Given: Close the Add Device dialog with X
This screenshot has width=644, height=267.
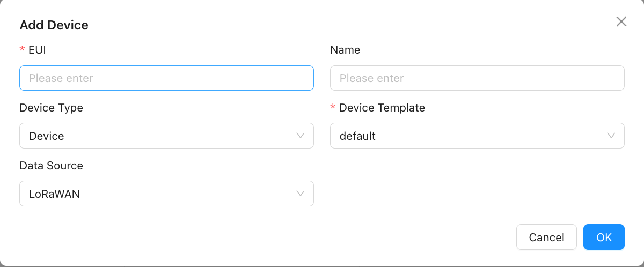Looking at the screenshot, I should [x=621, y=21].
